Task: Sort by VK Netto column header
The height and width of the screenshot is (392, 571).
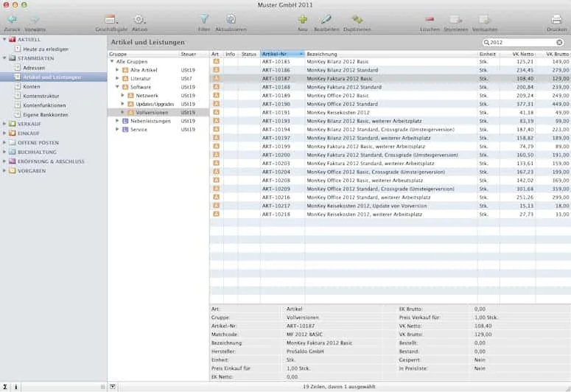Action: point(517,54)
